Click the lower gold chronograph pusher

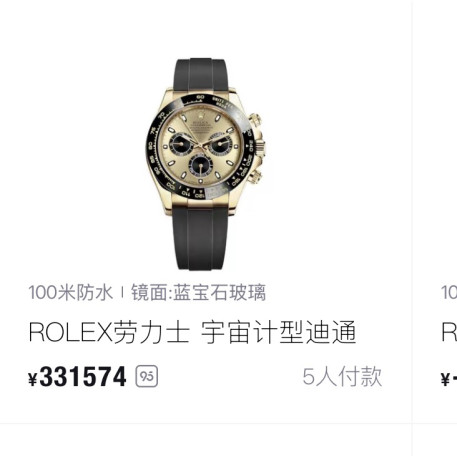pos(255,175)
